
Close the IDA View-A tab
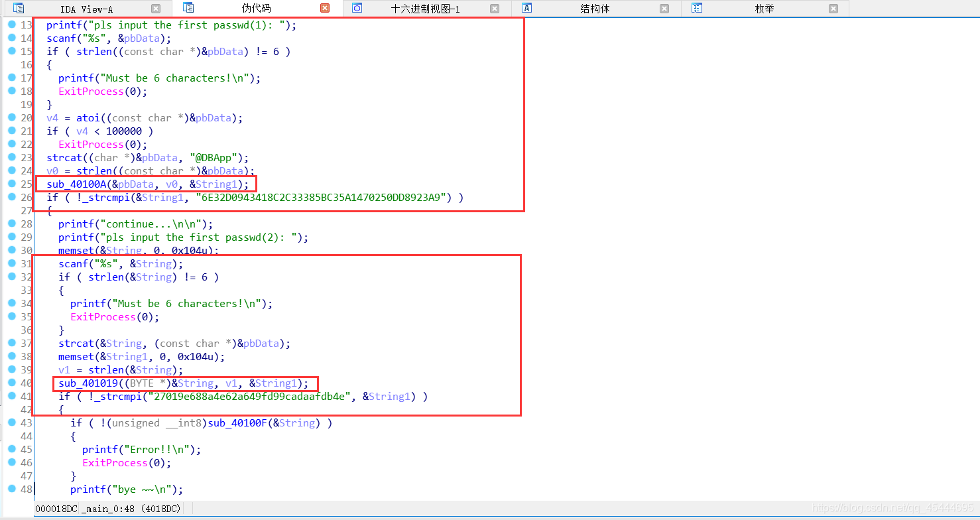pos(155,9)
